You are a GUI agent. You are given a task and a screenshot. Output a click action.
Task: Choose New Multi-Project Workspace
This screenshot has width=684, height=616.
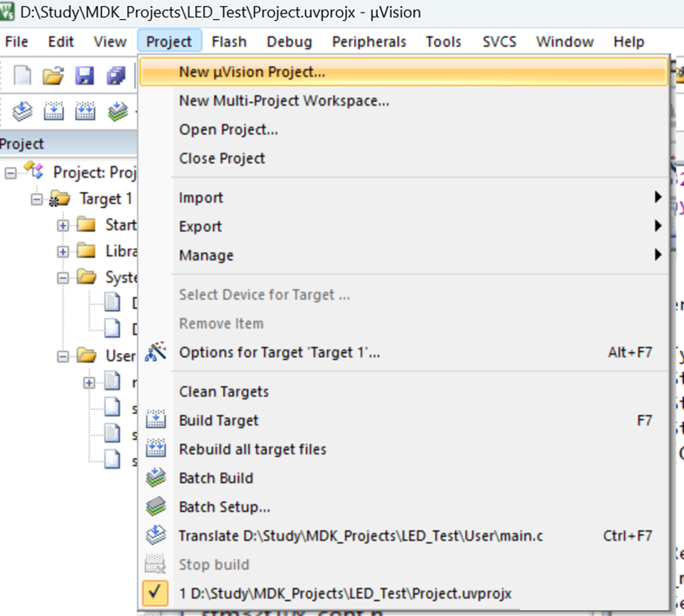[x=403, y=101]
